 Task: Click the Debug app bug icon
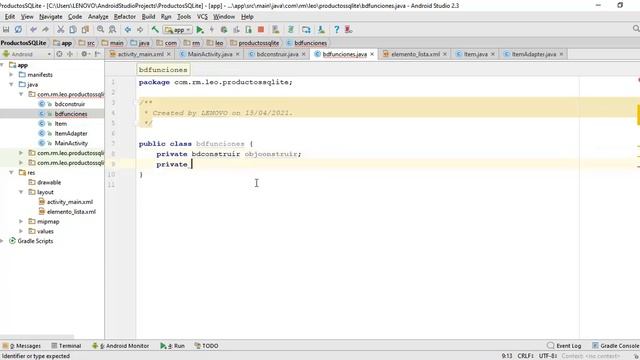224,29
